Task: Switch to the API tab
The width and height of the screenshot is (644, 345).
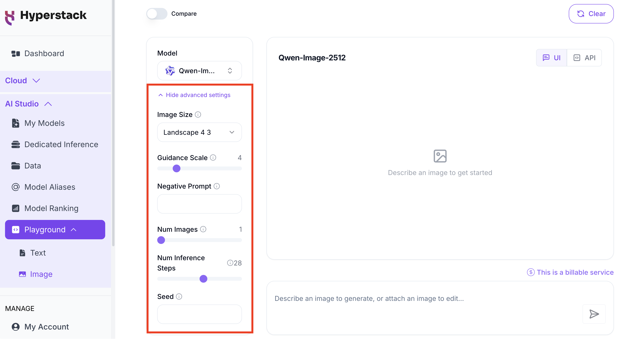Action: (584, 58)
